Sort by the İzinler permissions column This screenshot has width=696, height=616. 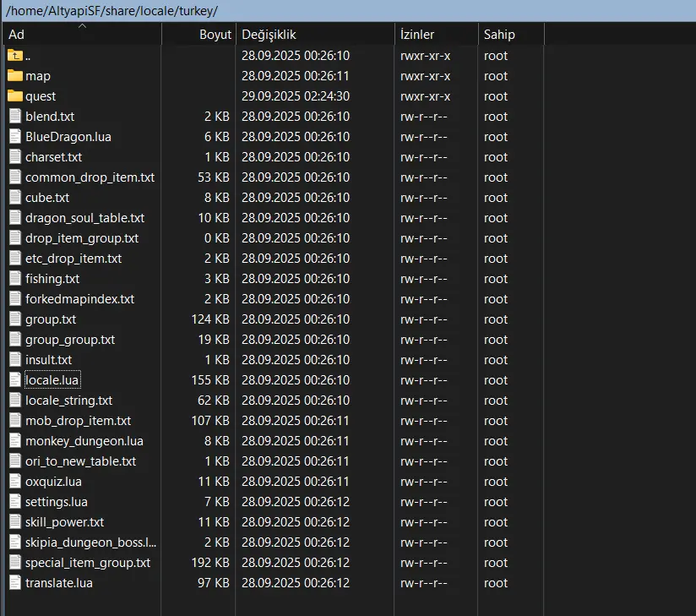point(417,35)
